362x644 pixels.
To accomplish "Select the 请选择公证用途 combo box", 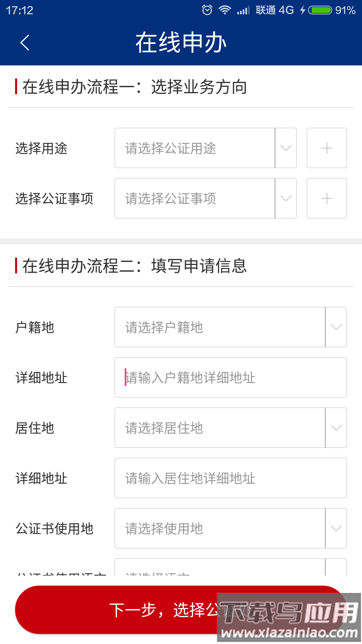I will point(195,148).
